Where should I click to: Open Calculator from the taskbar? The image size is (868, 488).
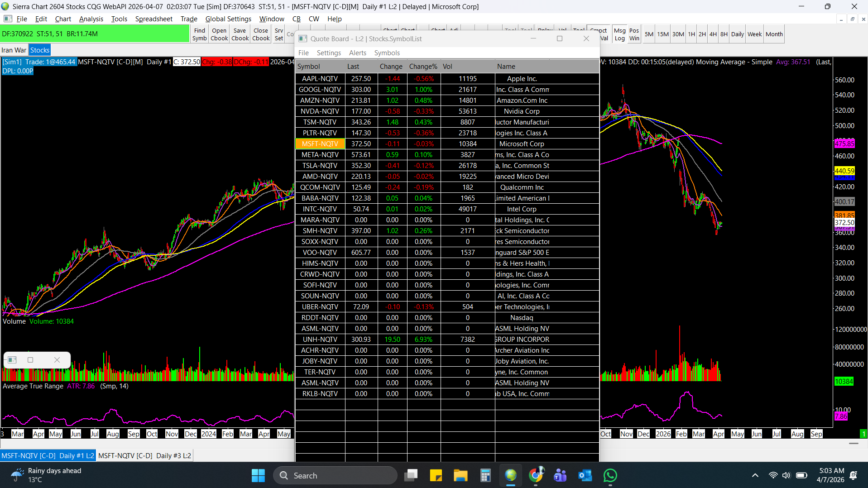(485, 475)
